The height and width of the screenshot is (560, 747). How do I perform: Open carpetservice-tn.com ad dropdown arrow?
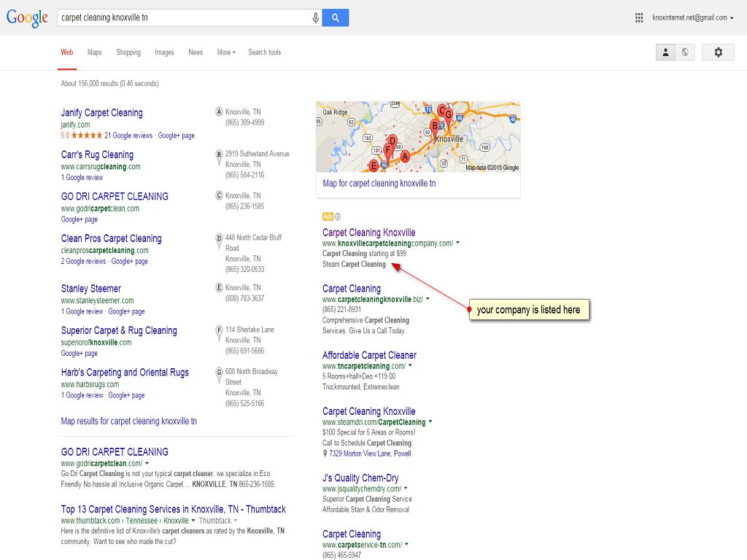coord(406,544)
